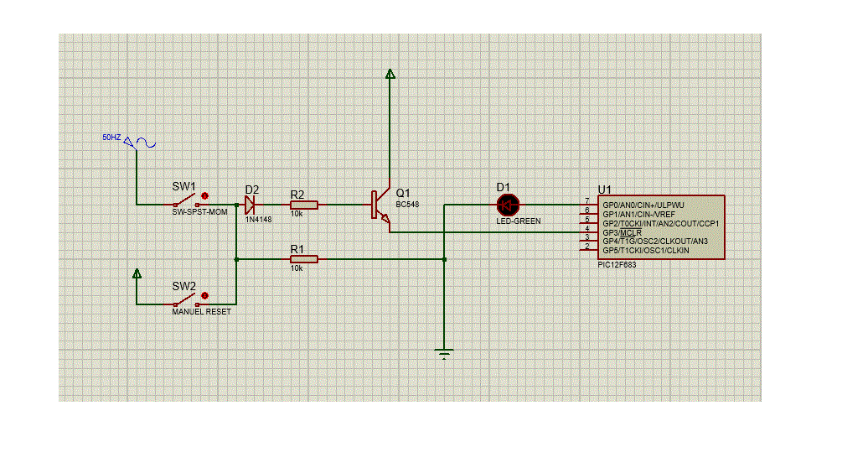This screenshot has width=868, height=468.
Task: Click the red actuator dot on SW2
Action: 204,296
